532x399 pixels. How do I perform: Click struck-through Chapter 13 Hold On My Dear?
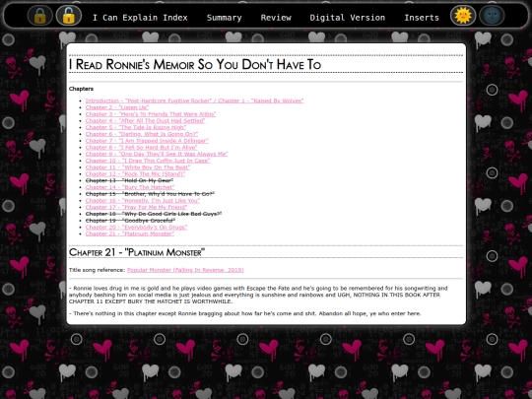pyautogui.click(x=129, y=180)
